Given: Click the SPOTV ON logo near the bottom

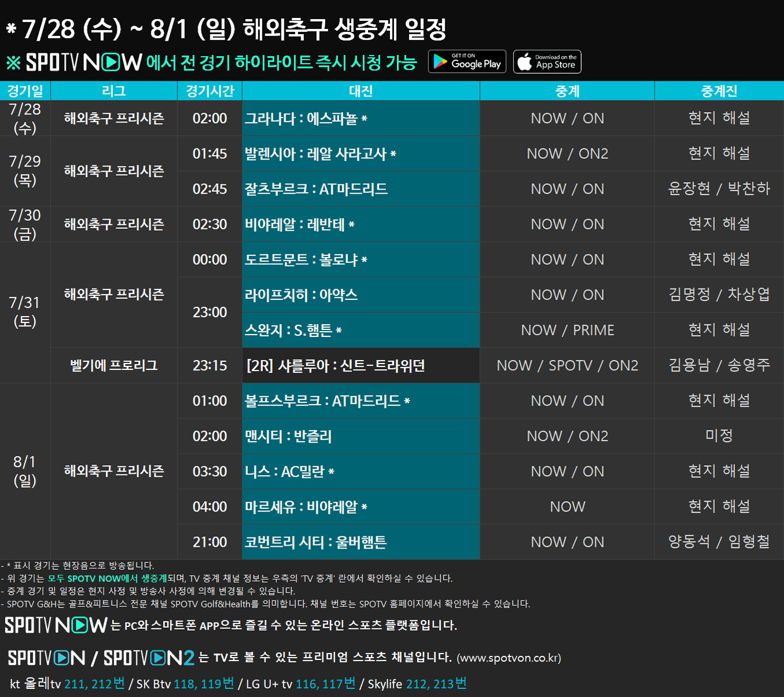Looking at the screenshot, I should click(47, 658).
